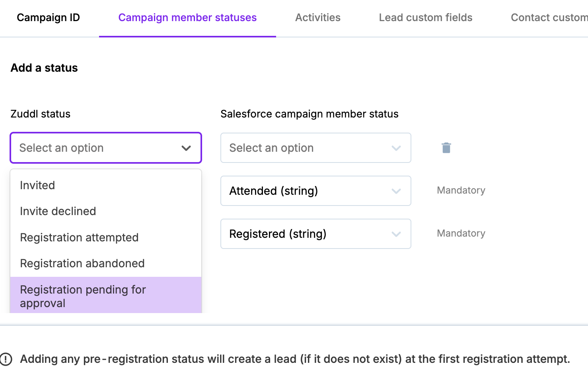The image size is (588, 372).
Task: Open the Activities tab
Action: click(x=317, y=18)
